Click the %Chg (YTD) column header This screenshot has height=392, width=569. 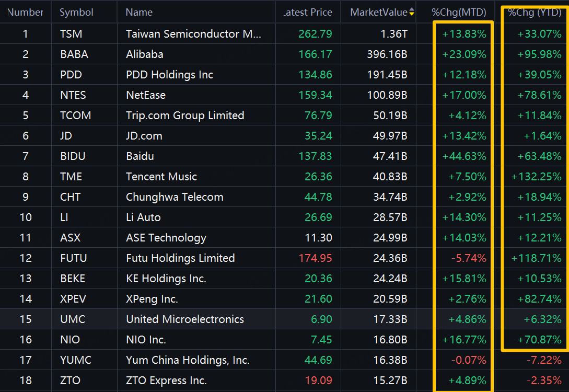point(535,13)
